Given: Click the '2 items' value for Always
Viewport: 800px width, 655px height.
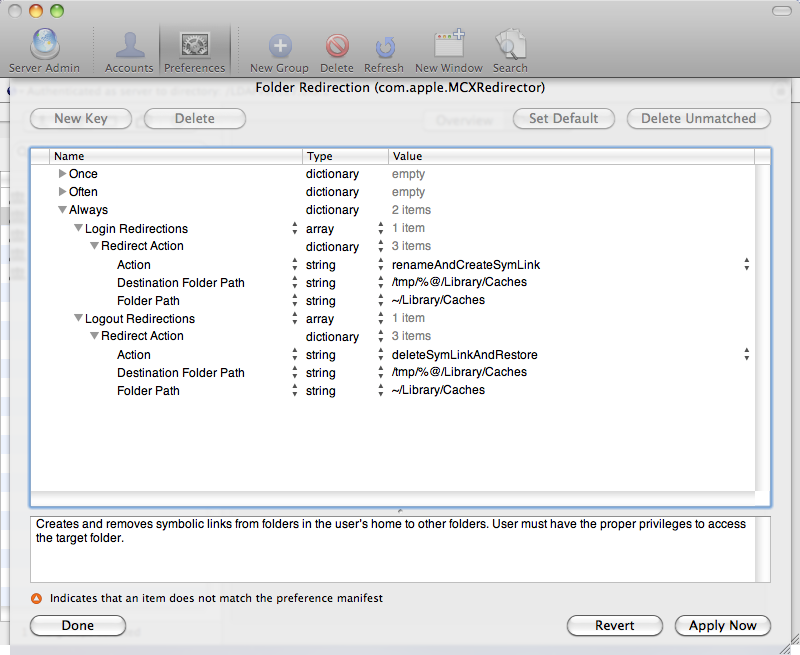Looking at the screenshot, I should click(411, 210).
